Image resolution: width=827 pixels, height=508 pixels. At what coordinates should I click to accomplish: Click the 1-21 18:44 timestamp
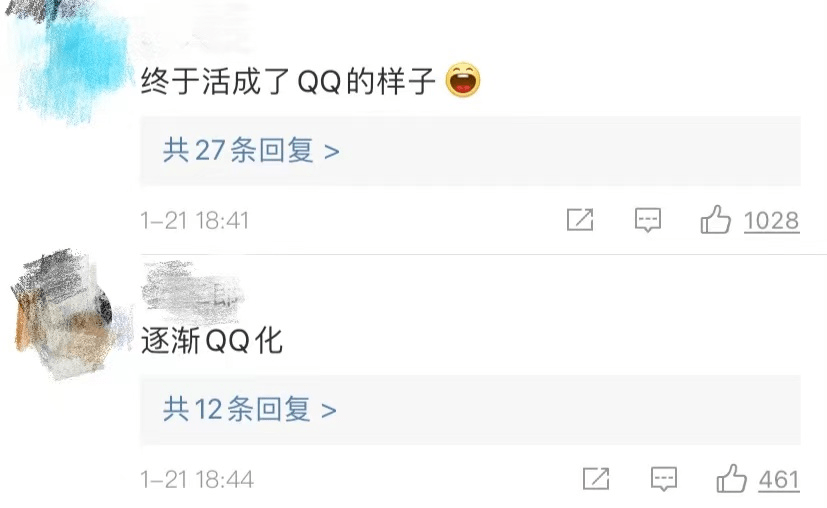(197, 480)
